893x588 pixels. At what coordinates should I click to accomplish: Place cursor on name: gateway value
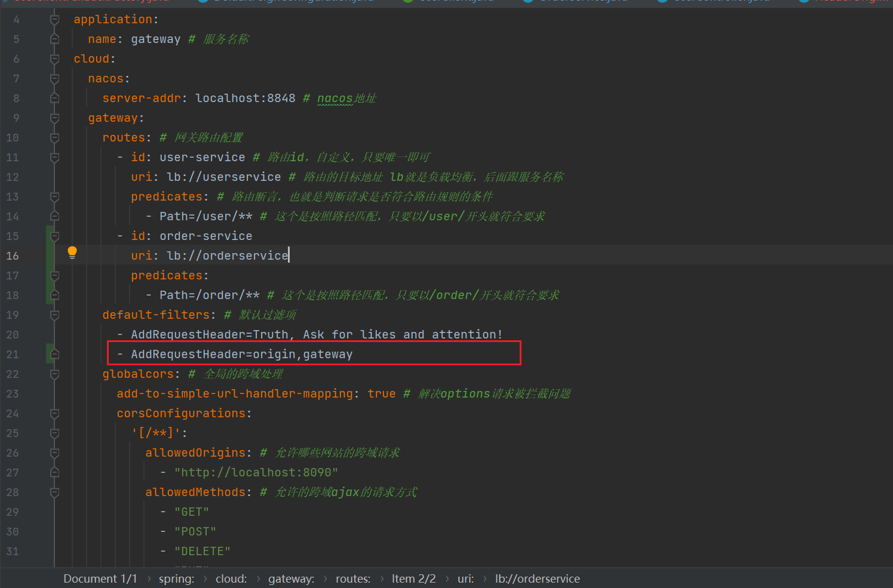[x=156, y=39]
